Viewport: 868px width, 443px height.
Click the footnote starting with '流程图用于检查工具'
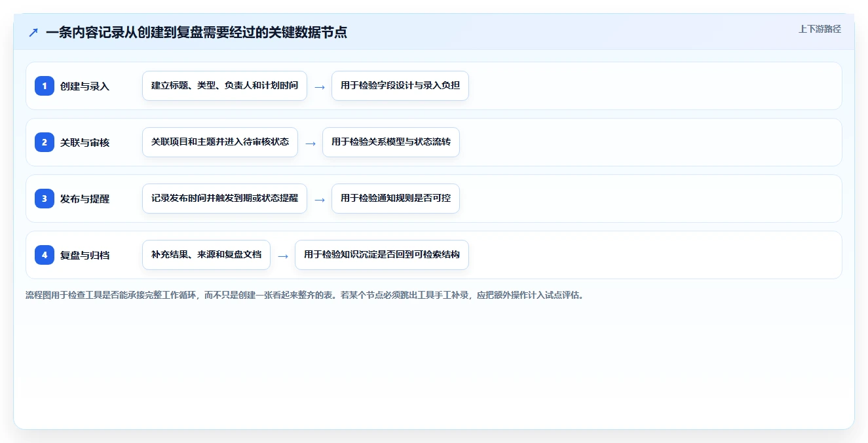(305, 295)
